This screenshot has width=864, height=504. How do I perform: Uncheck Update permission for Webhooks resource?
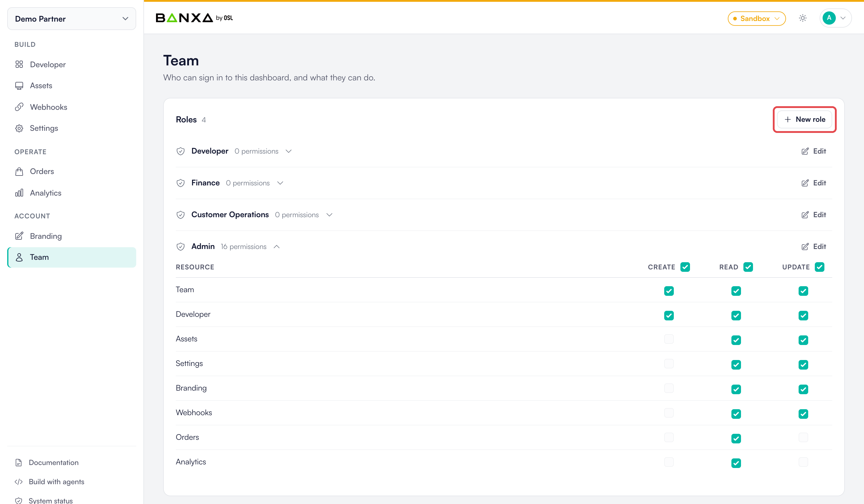(803, 414)
